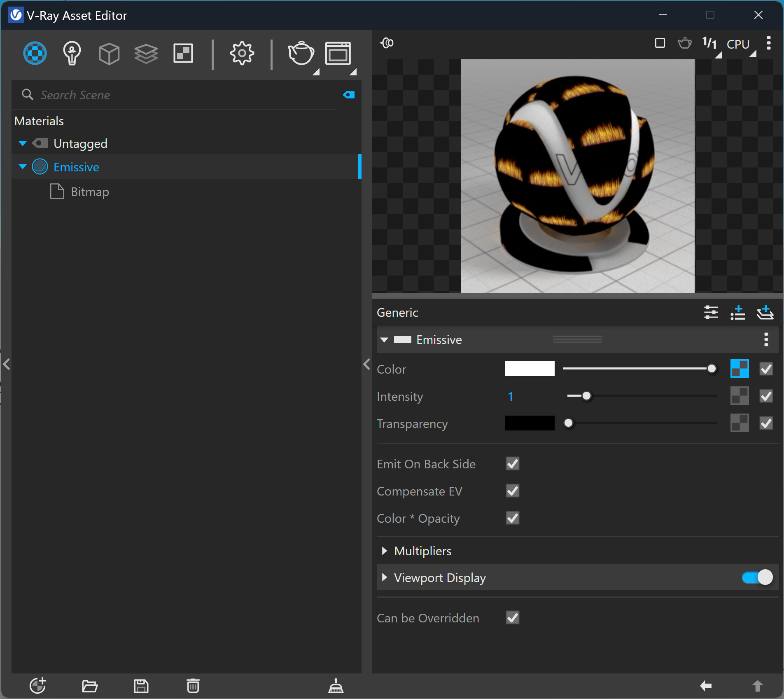
Task: Open the Settings gear icon
Action: (242, 53)
